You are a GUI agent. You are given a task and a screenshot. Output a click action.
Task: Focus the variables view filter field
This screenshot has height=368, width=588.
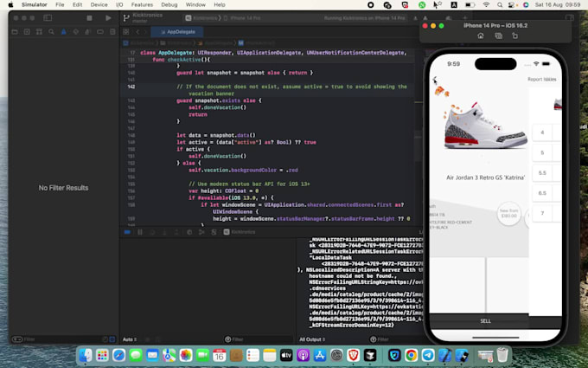258,339
